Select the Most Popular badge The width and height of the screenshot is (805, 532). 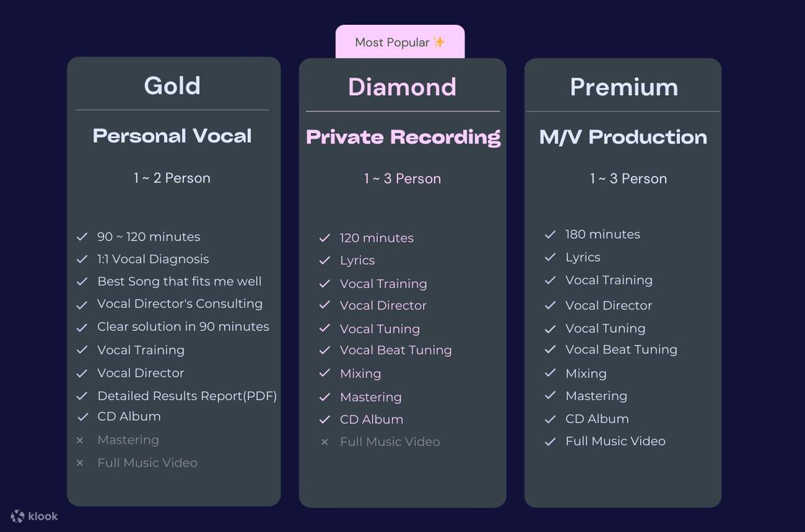point(400,42)
